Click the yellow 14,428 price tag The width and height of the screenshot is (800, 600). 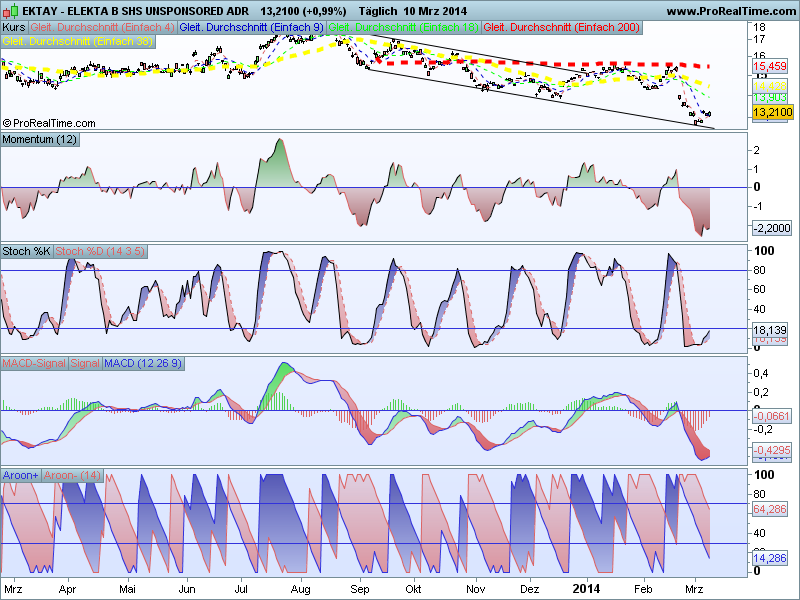tap(769, 86)
